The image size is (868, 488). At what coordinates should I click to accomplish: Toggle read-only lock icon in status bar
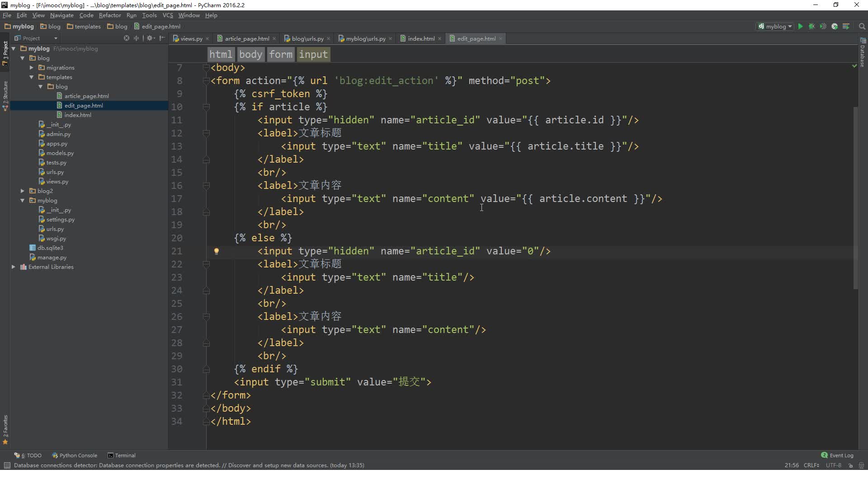coord(850,465)
